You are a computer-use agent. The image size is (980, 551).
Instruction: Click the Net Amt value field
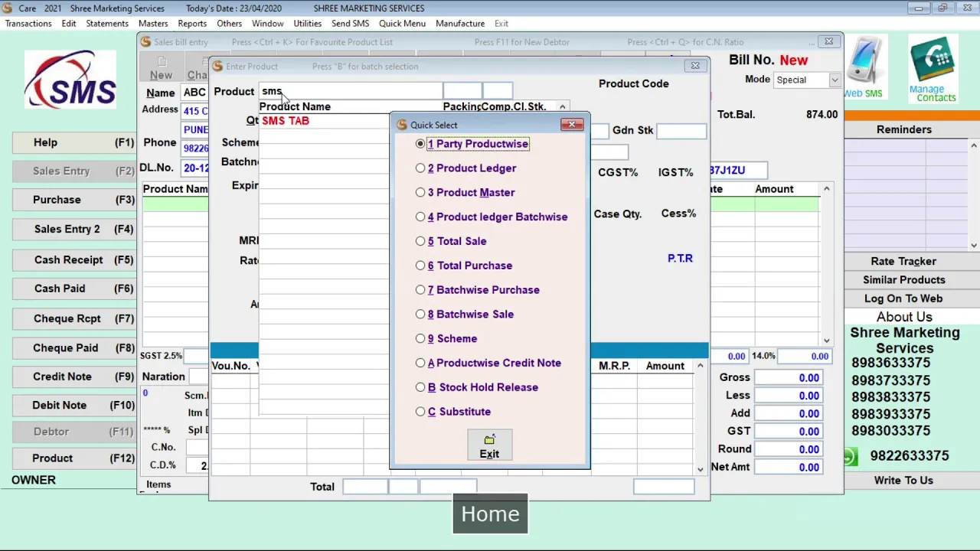(x=789, y=467)
